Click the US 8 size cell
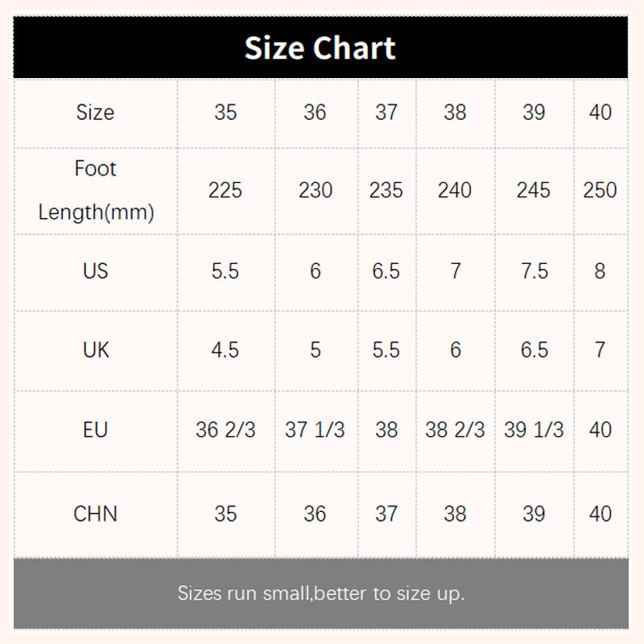 600,271
